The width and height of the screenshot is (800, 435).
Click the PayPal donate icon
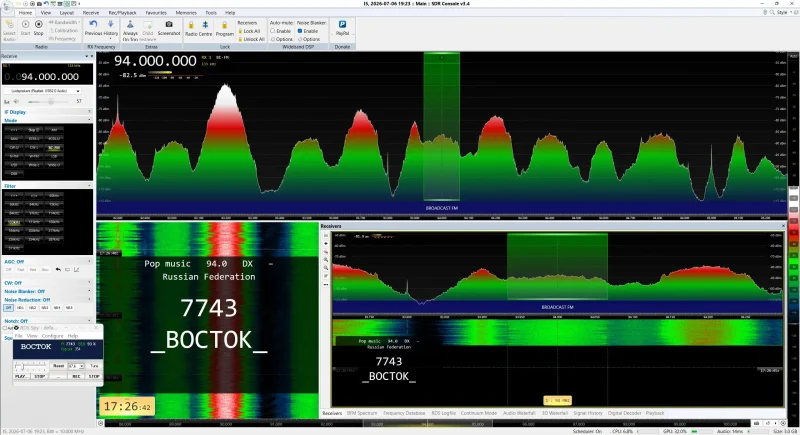(342, 24)
